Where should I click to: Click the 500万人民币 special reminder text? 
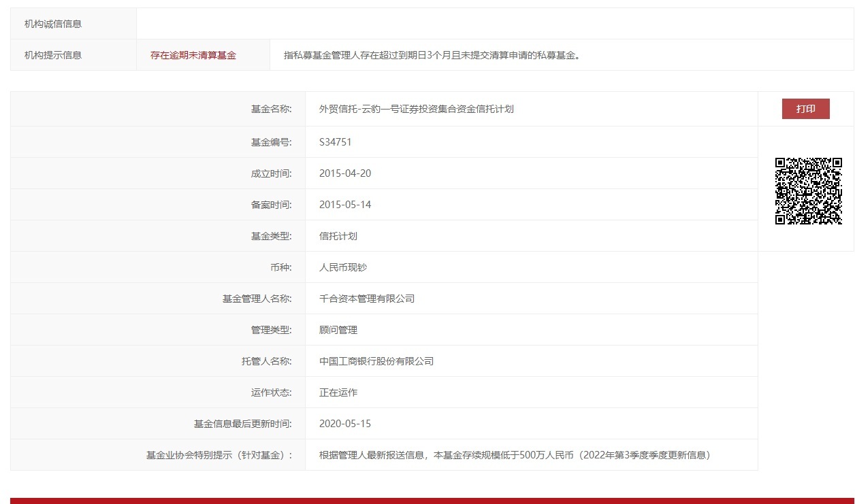pyautogui.click(x=516, y=454)
